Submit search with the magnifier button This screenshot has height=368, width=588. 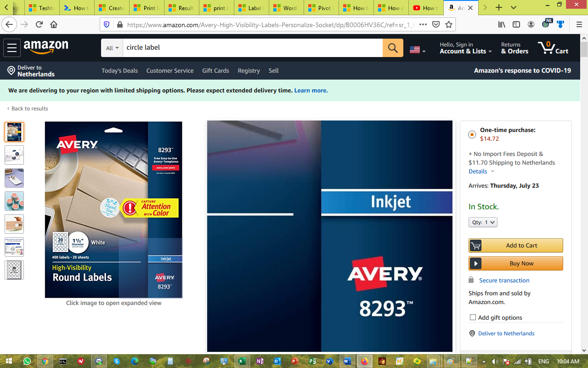pyautogui.click(x=393, y=48)
